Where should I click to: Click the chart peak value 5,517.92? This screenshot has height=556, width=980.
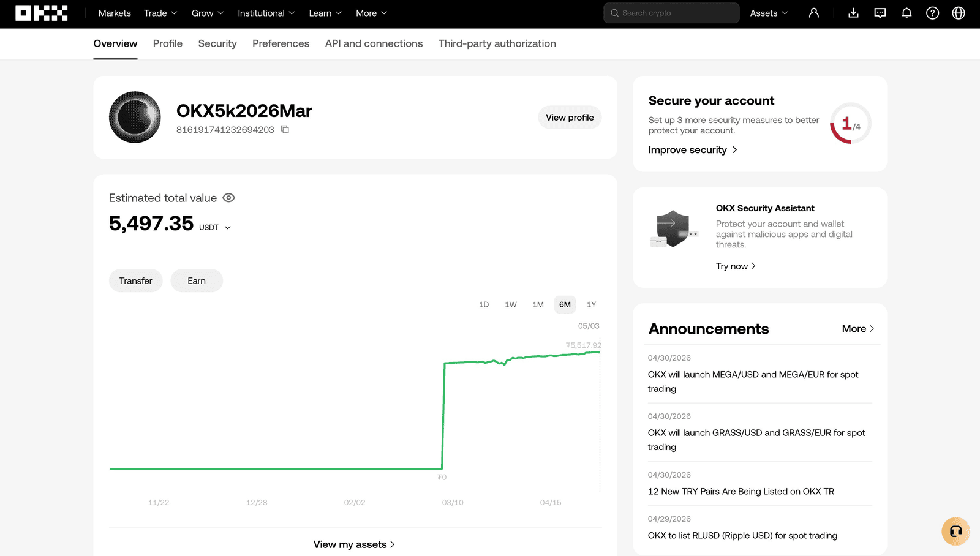pyautogui.click(x=584, y=345)
